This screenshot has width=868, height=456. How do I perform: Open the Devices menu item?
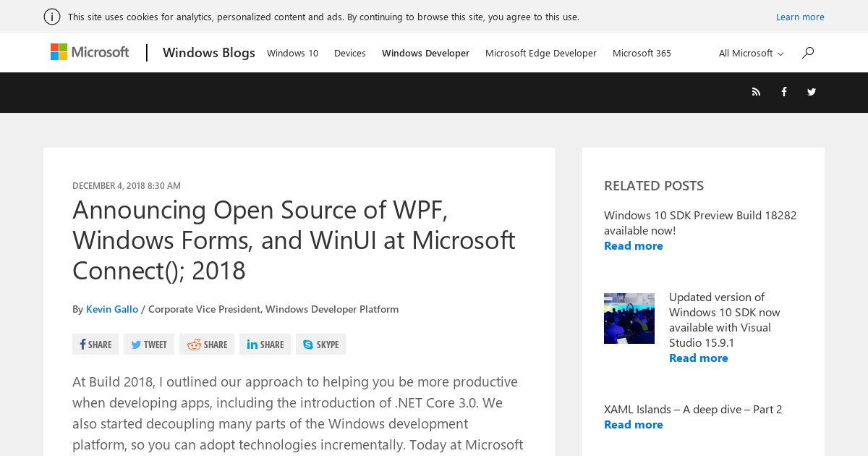pyautogui.click(x=349, y=53)
